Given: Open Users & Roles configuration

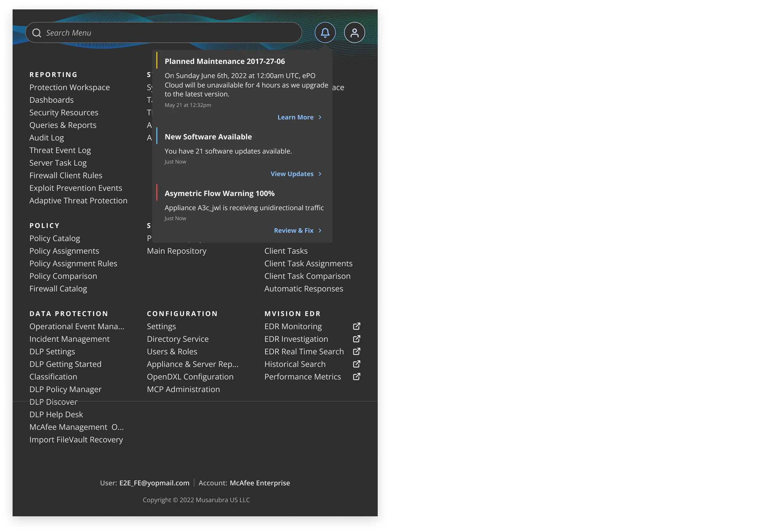Looking at the screenshot, I should point(172,351).
